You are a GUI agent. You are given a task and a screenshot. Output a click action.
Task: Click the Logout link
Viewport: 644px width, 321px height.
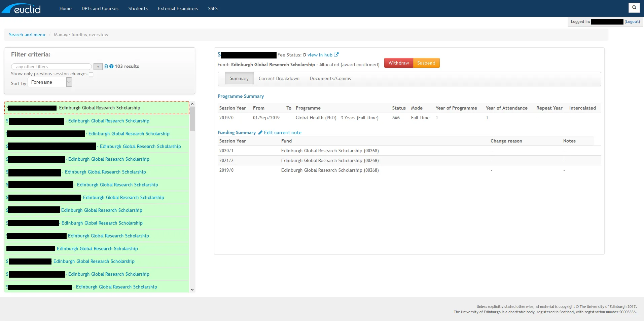pyautogui.click(x=632, y=22)
